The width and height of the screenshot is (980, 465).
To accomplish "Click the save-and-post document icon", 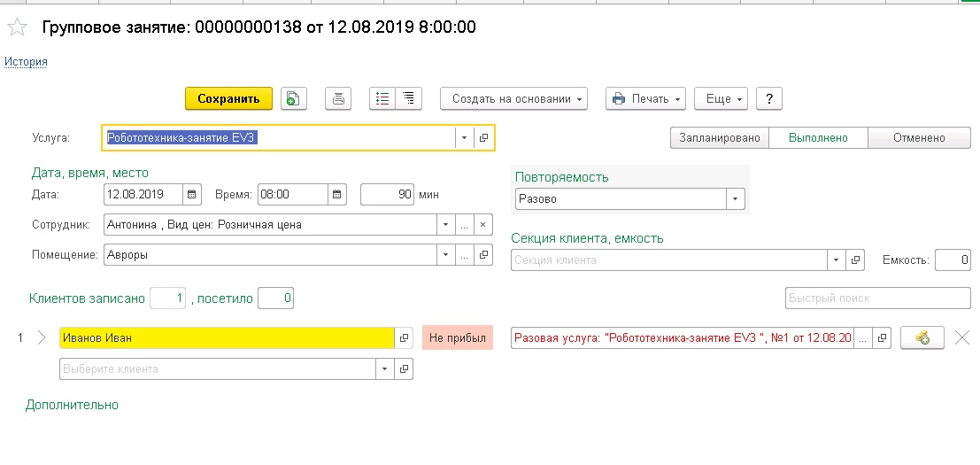I will (x=293, y=98).
